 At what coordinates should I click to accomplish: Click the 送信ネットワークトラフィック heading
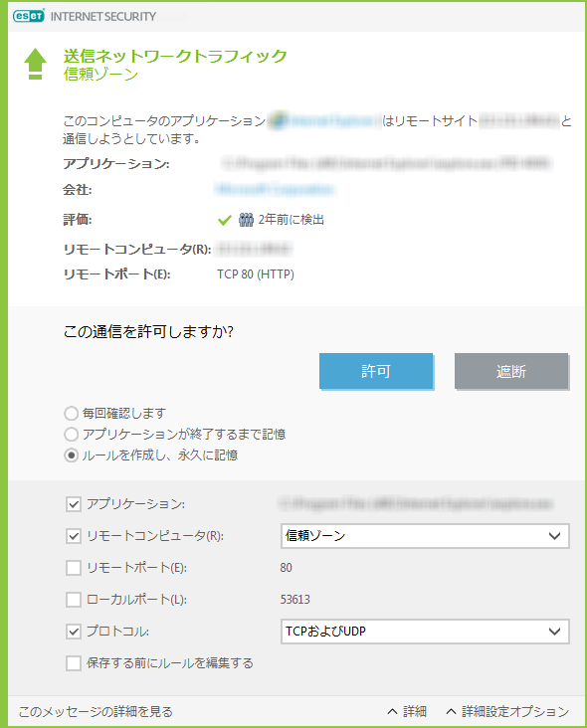pos(175,56)
